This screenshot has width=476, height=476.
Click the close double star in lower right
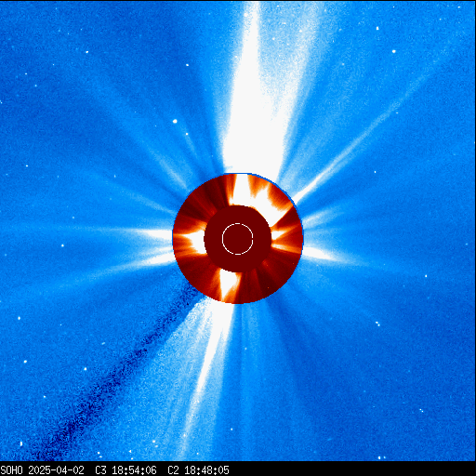[x=377, y=324]
